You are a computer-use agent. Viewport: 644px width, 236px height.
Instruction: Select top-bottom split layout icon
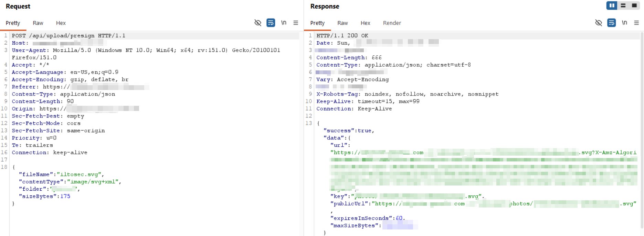click(x=623, y=5)
